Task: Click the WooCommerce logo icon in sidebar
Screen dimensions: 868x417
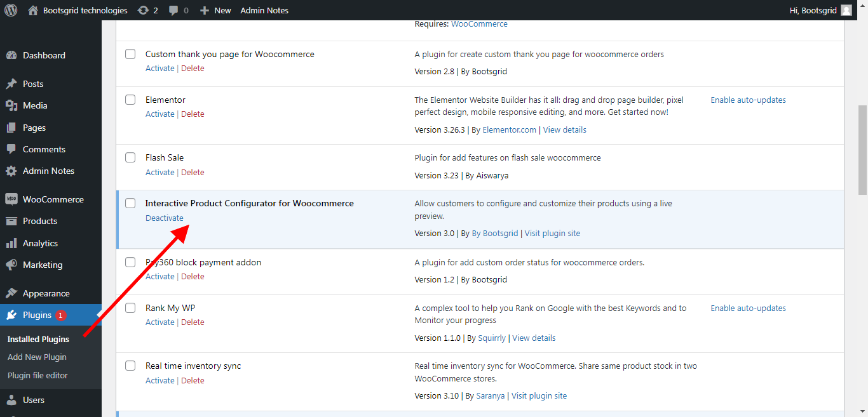Action: pyautogui.click(x=11, y=199)
